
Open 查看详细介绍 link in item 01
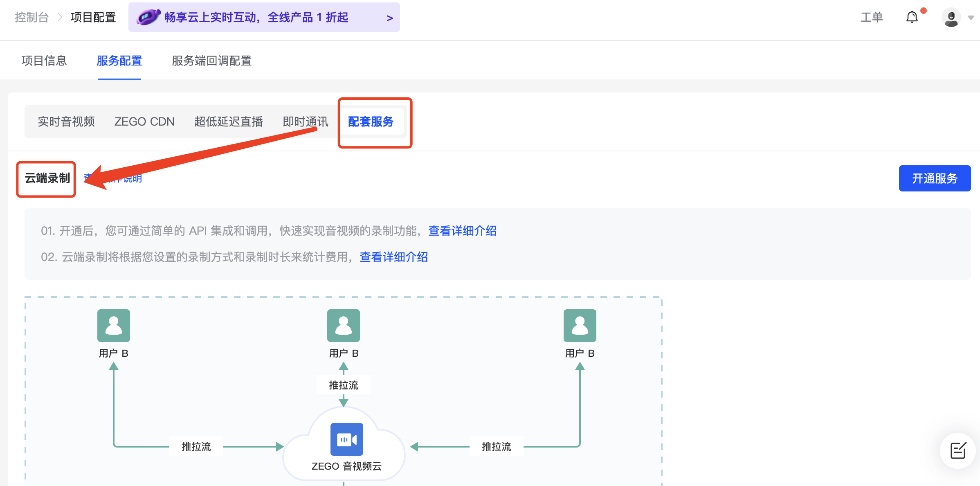(462, 231)
